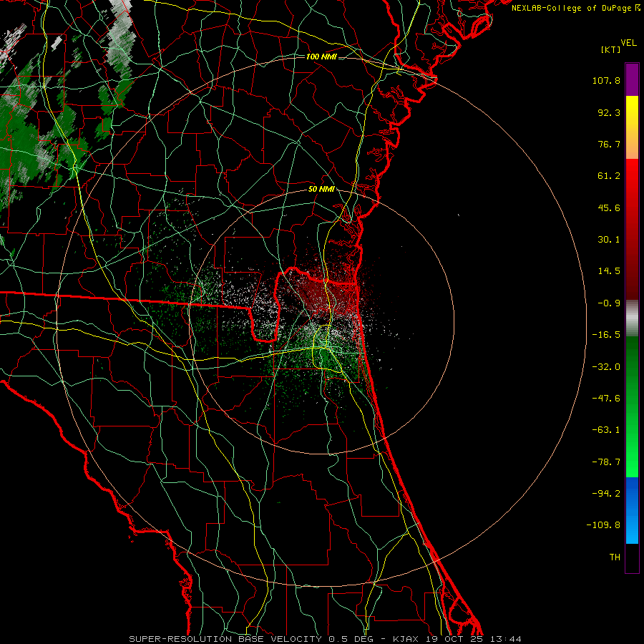Click the -109.8 legend value
644x644 pixels.
[603, 525]
